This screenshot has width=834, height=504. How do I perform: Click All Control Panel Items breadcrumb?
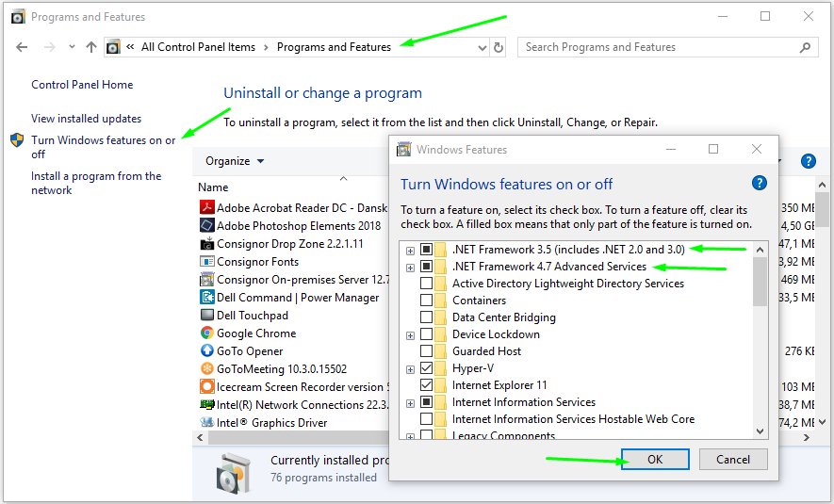pos(198,47)
